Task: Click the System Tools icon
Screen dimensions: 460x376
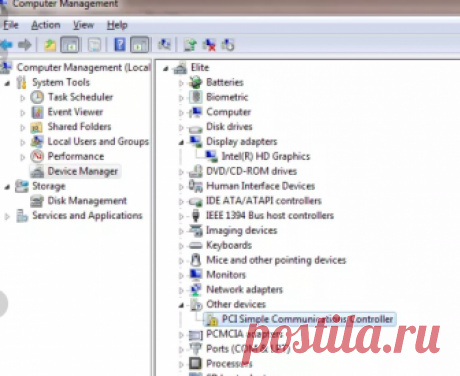Action: click(x=22, y=82)
